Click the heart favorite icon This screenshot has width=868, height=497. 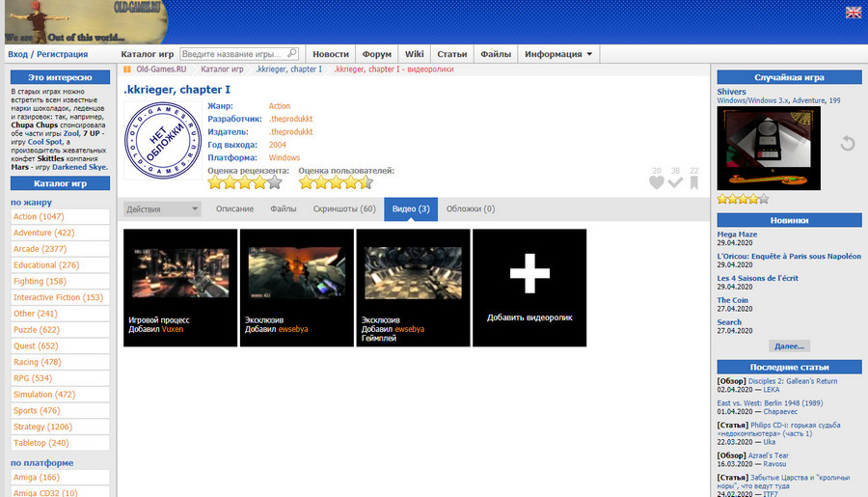point(657,182)
